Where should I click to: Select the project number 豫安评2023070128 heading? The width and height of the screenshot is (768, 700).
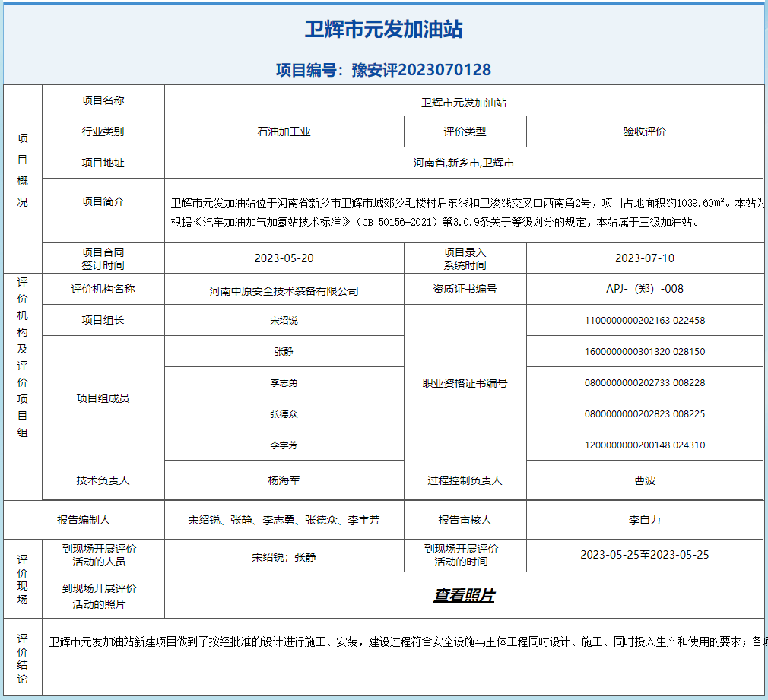pyautogui.click(x=421, y=69)
